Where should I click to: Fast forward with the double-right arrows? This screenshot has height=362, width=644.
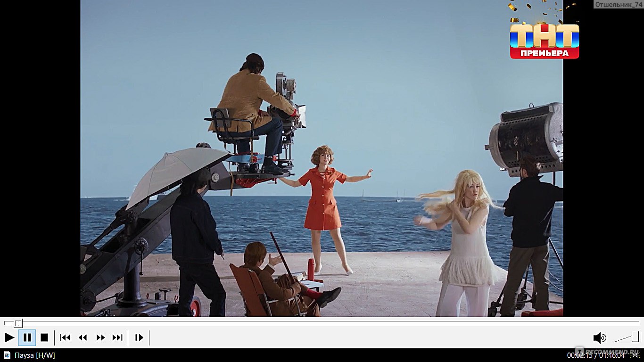point(100,337)
